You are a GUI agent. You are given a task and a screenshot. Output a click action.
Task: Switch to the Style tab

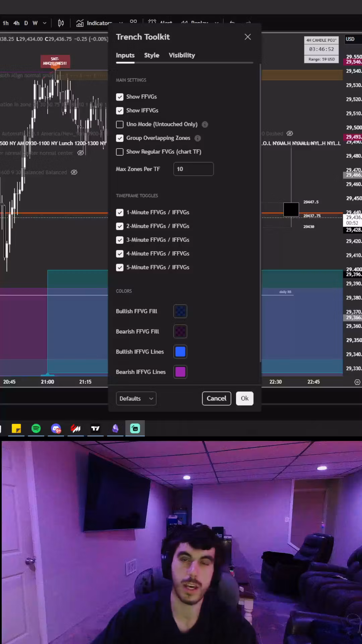click(152, 55)
